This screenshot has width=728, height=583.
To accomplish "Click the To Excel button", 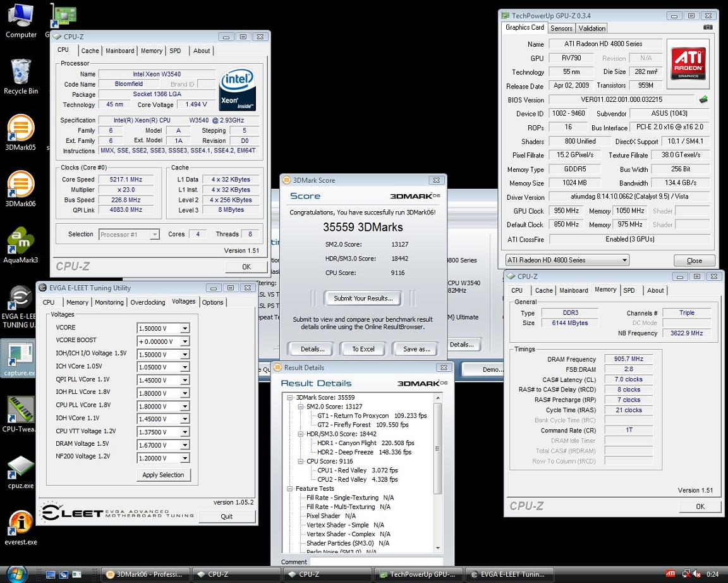I will click(x=363, y=349).
